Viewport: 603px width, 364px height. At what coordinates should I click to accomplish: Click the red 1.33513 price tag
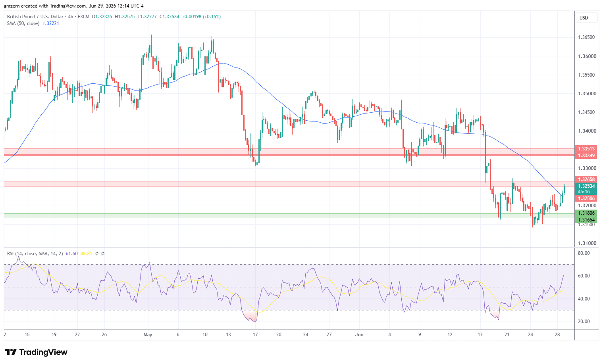(x=586, y=149)
